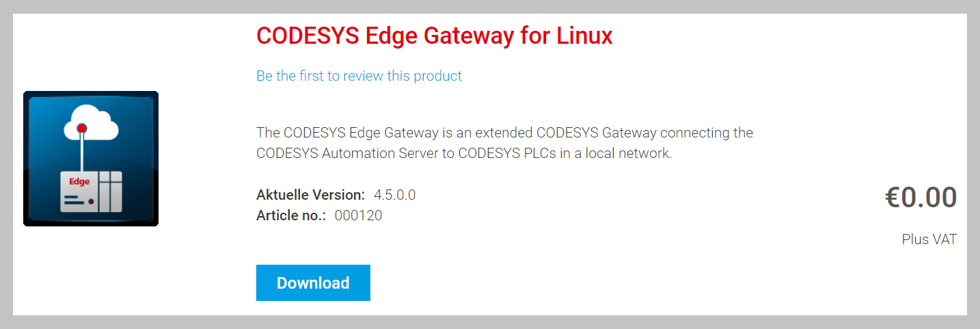
Task: Click the red 'Edge' label on device
Action: pos(79,181)
